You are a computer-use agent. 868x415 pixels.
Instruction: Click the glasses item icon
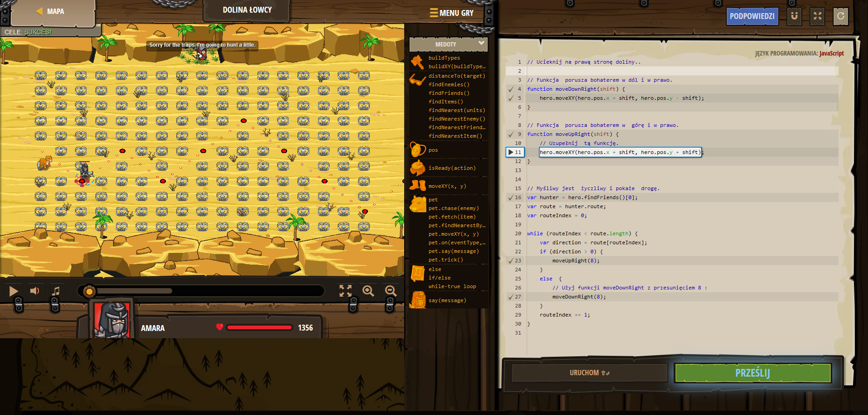point(417,80)
